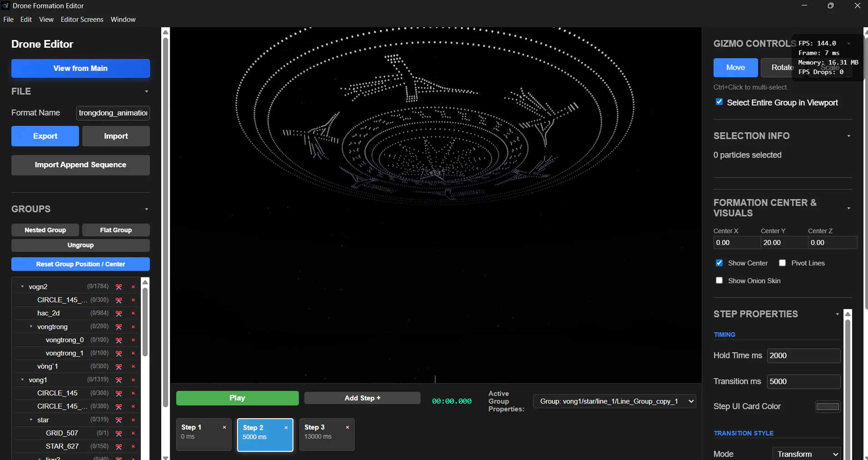Collapse the star tree group
The width and height of the screenshot is (868, 460).
31,420
